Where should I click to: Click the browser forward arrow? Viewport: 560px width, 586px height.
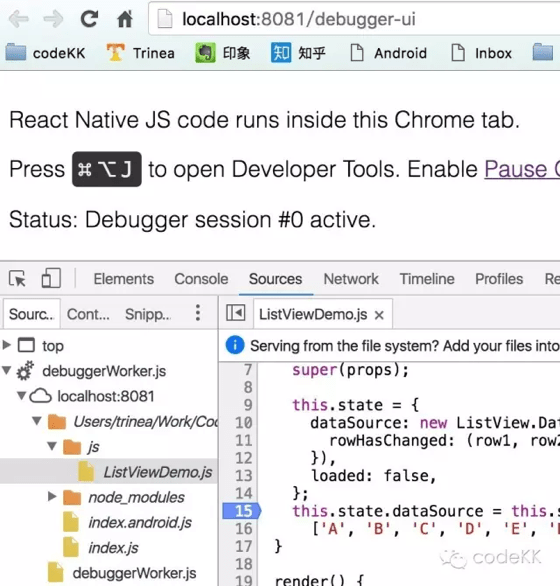pyautogui.click(x=53, y=19)
